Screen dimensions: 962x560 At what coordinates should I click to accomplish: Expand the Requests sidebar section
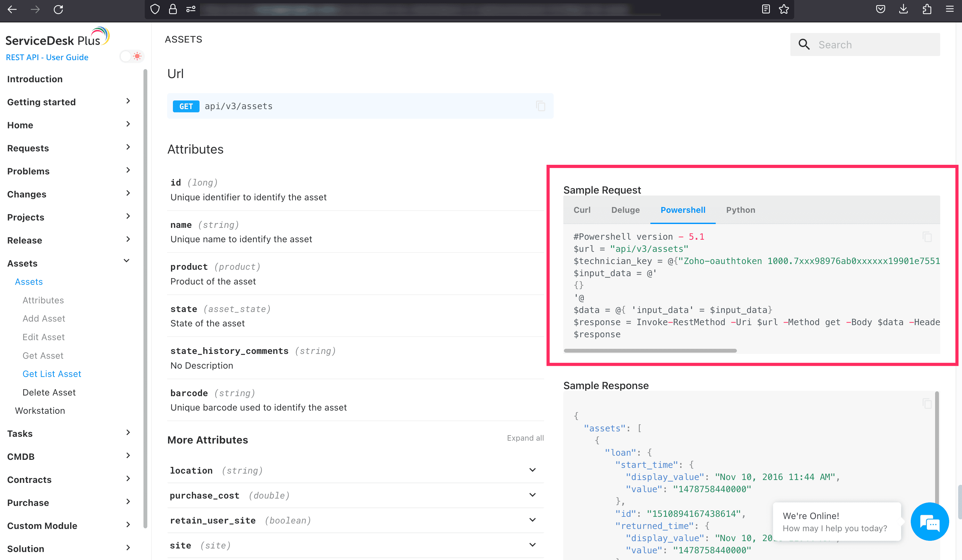(128, 147)
